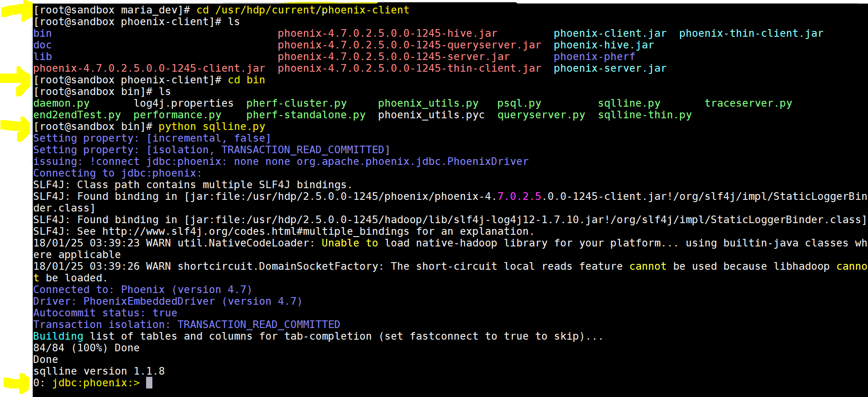Click sqlline-thin.py file name
This screenshot has width=868, height=397.
[x=645, y=115]
